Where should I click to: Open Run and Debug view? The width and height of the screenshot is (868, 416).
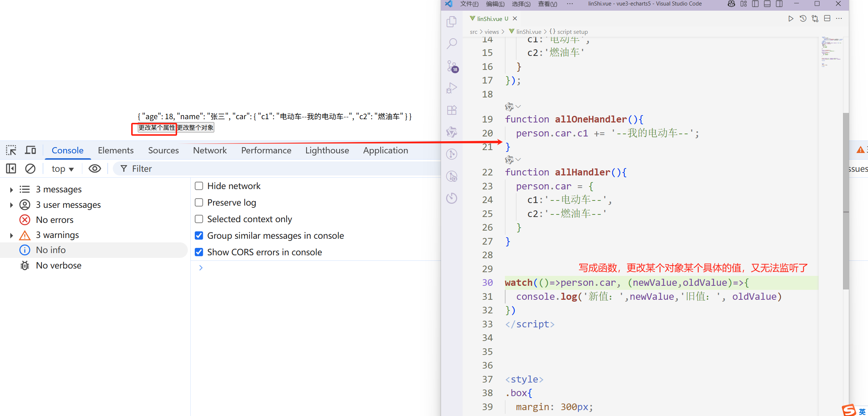click(452, 88)
